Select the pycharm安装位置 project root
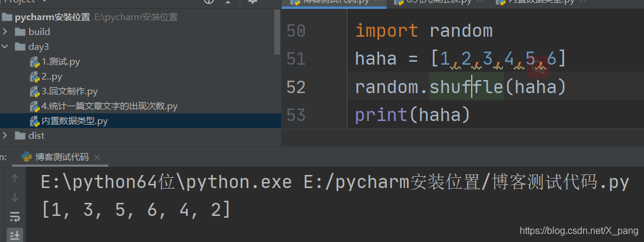 [x=52, y=17]
